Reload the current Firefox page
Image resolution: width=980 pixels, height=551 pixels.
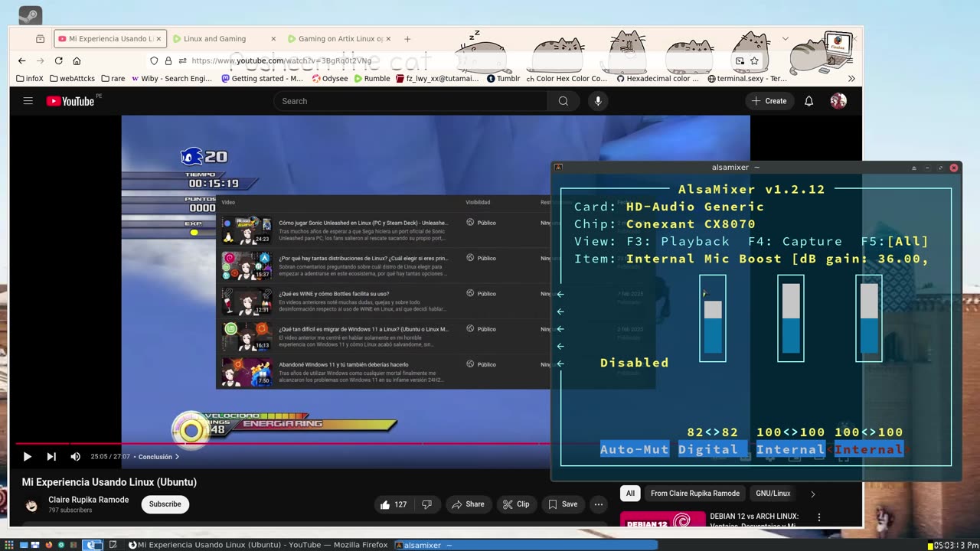58,60
